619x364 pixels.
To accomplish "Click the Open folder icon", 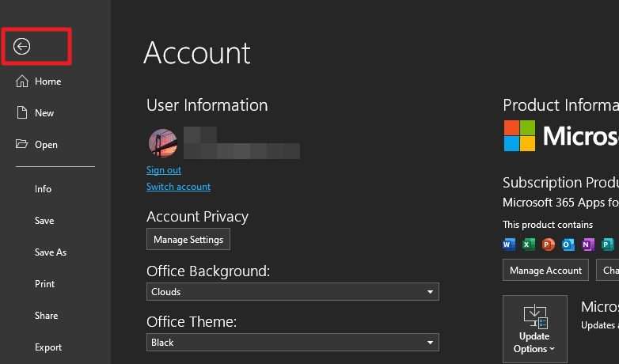I will pyautogui.click(x=21, y=144).
